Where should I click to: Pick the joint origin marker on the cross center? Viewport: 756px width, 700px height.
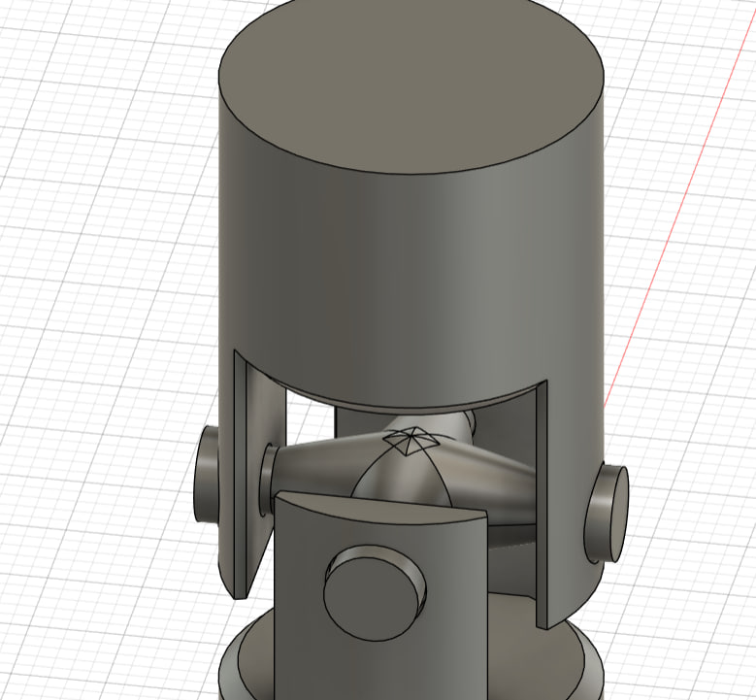click(x=410, y=441)
